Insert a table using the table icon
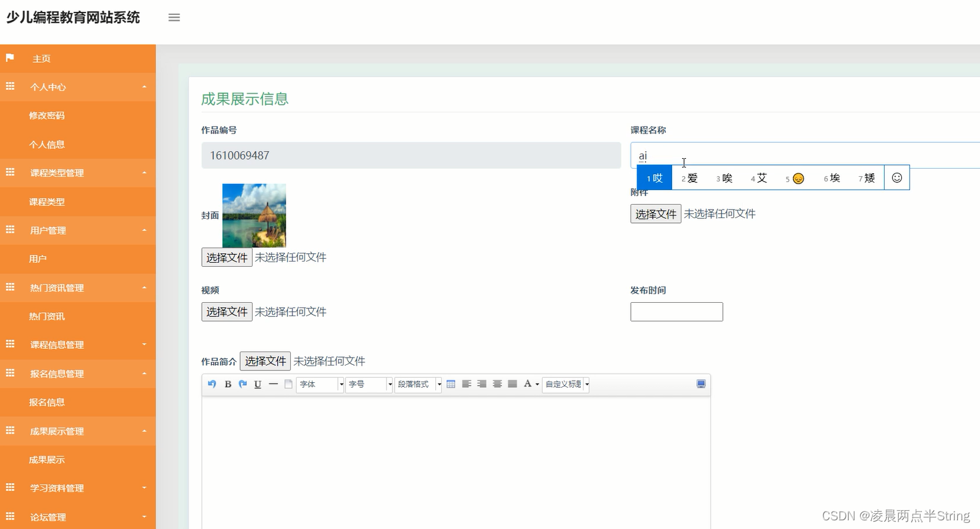This screenshot has height=529, width=980. pos(451,384)
